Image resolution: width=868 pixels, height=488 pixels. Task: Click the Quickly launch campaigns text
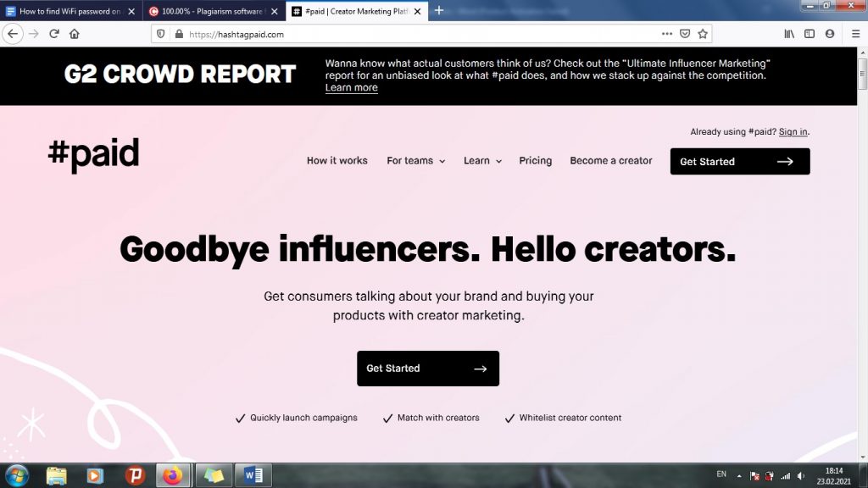click(x=304, y=418)
